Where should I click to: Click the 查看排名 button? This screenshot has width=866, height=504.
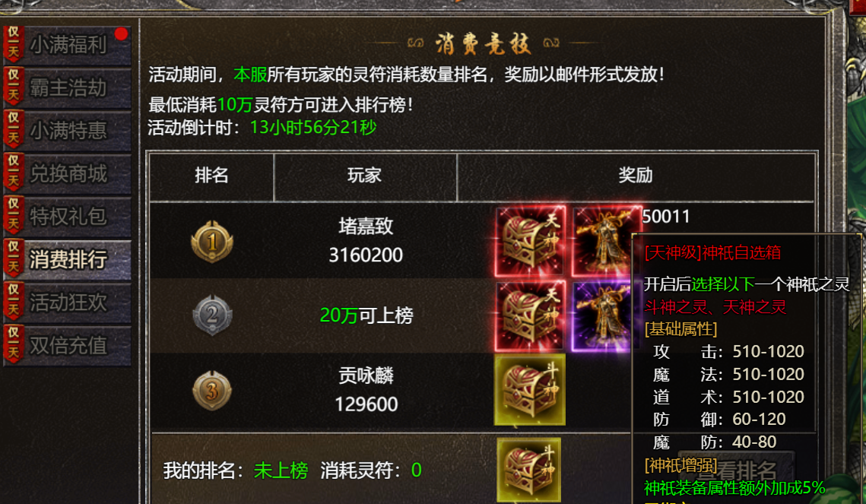738,471
